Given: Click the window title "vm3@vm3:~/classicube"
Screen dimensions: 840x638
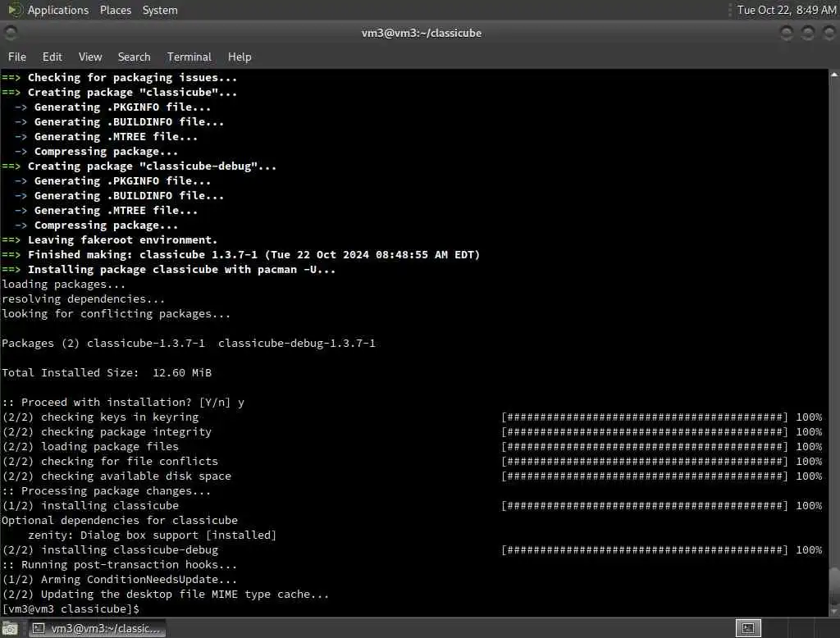Looking at the screenshot, I should 422,34.
